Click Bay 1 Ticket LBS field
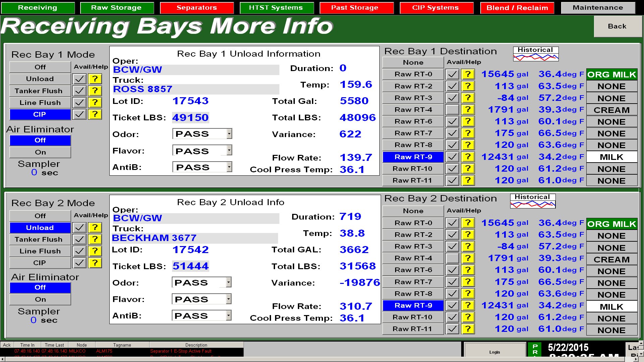The image size is (644, 362). (x=191, y=118)
